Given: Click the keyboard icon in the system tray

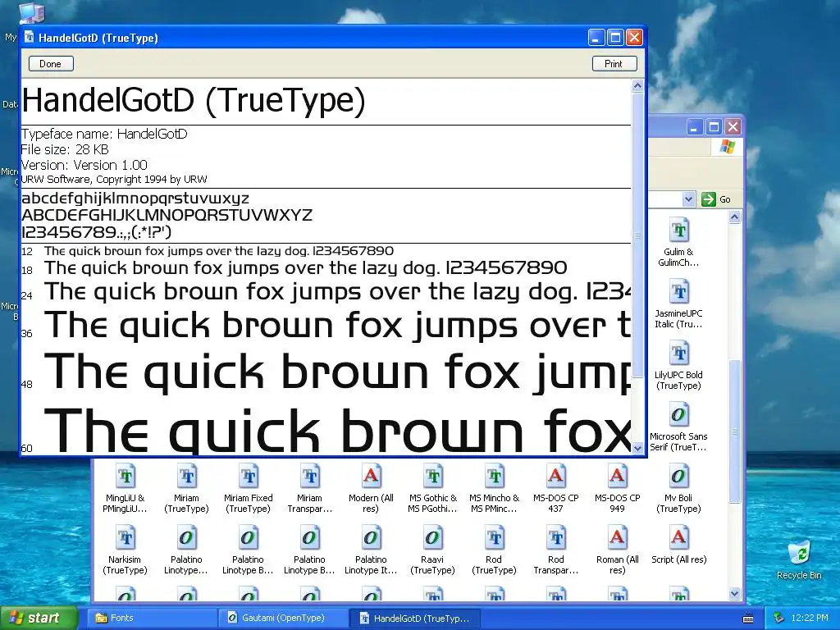Looking at the screenshot, I should click(748, 619).
